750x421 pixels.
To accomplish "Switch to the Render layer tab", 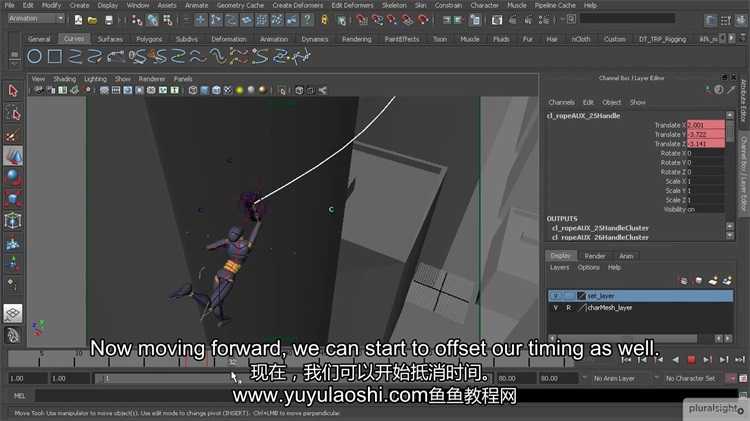I will 595,256.
